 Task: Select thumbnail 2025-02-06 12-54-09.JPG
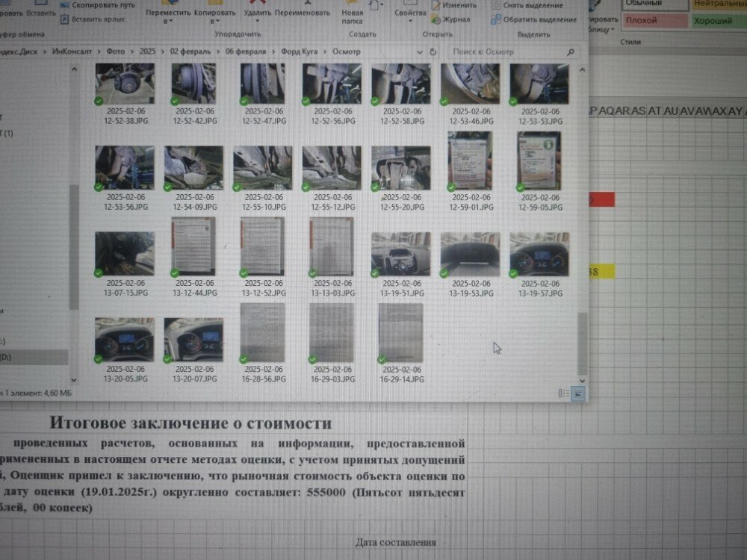(194, 168)
